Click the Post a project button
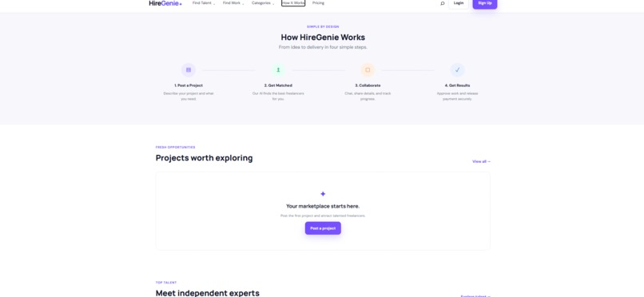This screenshot has width=644, height=297. (x=323, y=228)
